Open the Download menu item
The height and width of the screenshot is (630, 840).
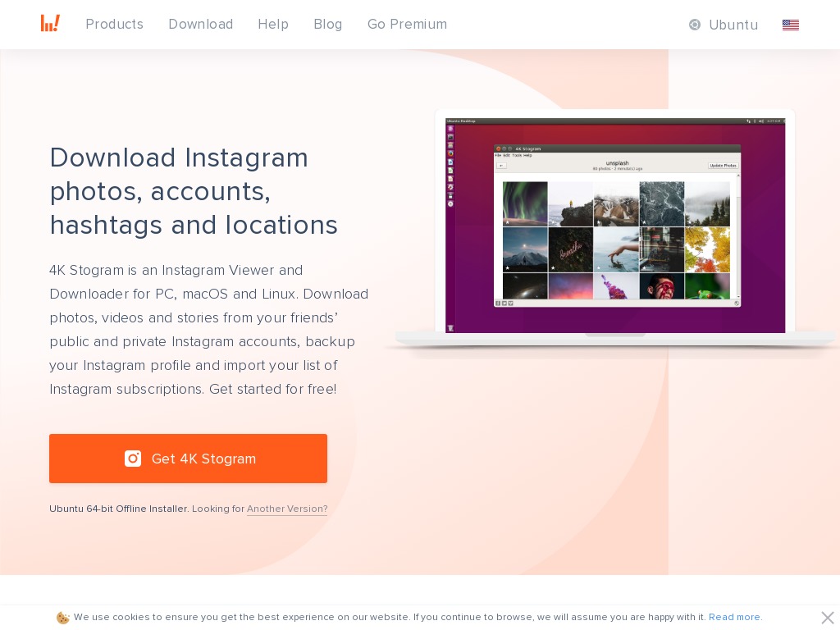[x=200, y=24]
